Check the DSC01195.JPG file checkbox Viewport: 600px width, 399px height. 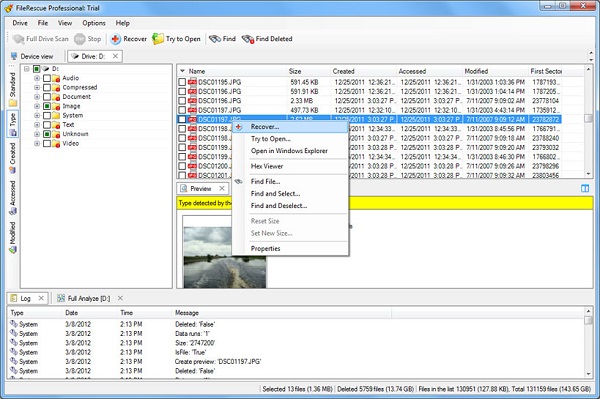(182, 82)
